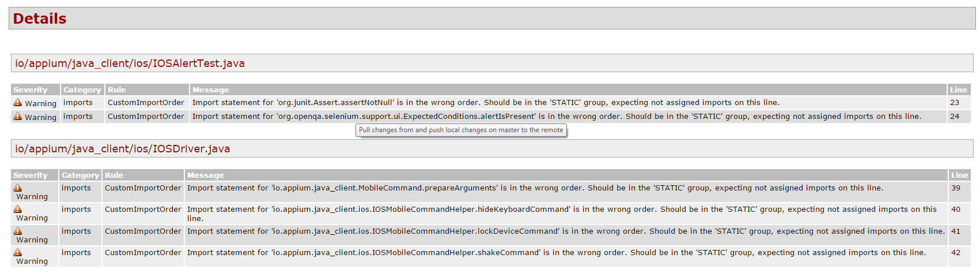
Task: Click the assertNotNull import warning message
Action: 486,103
